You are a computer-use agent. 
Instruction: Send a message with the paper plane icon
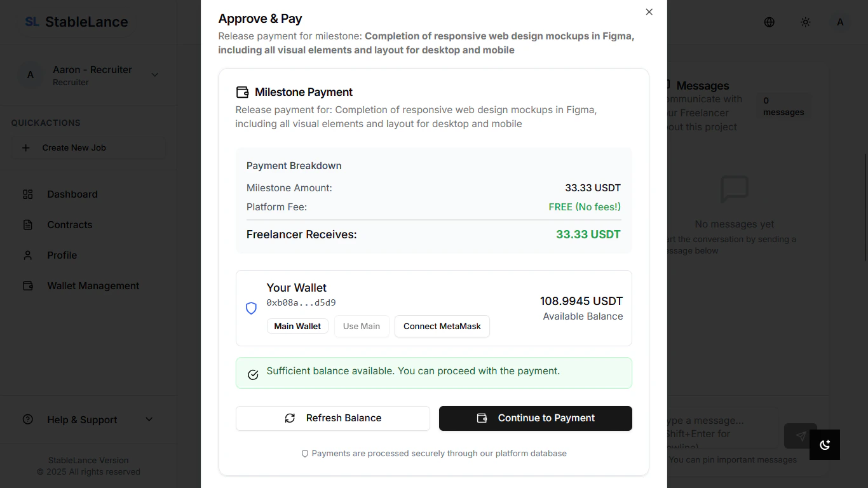[800, 436]
